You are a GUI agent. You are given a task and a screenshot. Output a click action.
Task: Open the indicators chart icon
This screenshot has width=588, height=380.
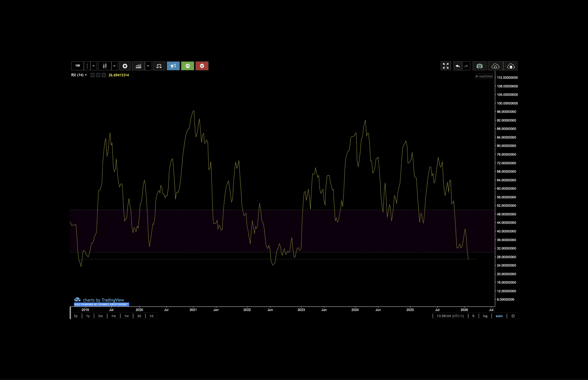pos(138,66)
